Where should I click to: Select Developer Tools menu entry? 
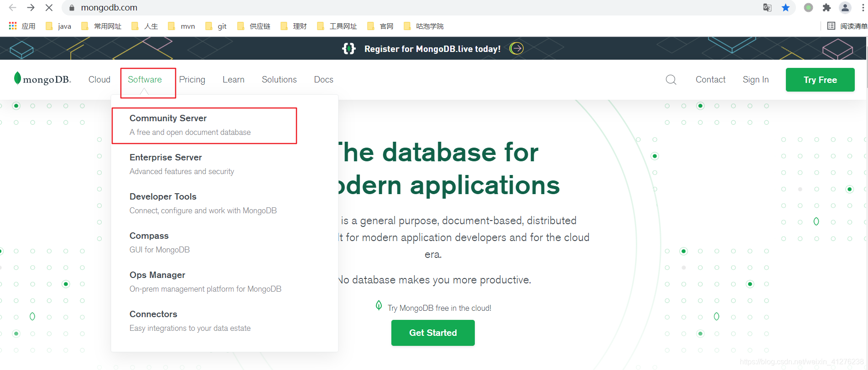pyautogui.click(x=203, y=203)
